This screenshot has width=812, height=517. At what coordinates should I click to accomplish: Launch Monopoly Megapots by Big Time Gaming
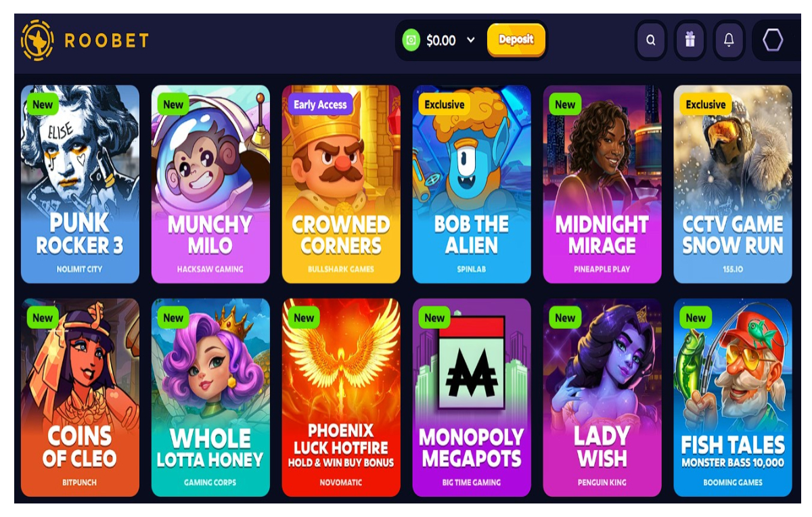pos(472,398)
